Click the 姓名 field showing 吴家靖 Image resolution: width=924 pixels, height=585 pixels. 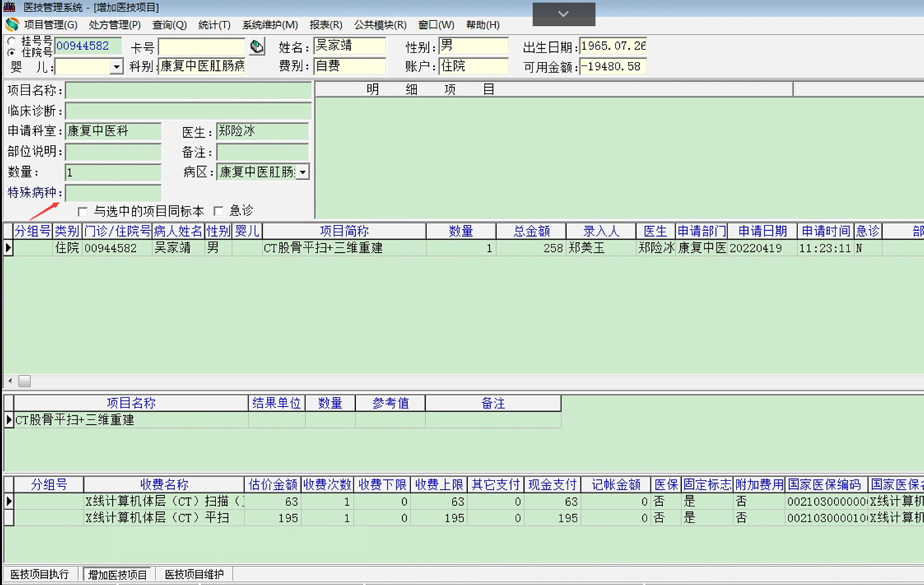[x=350, y=46]
